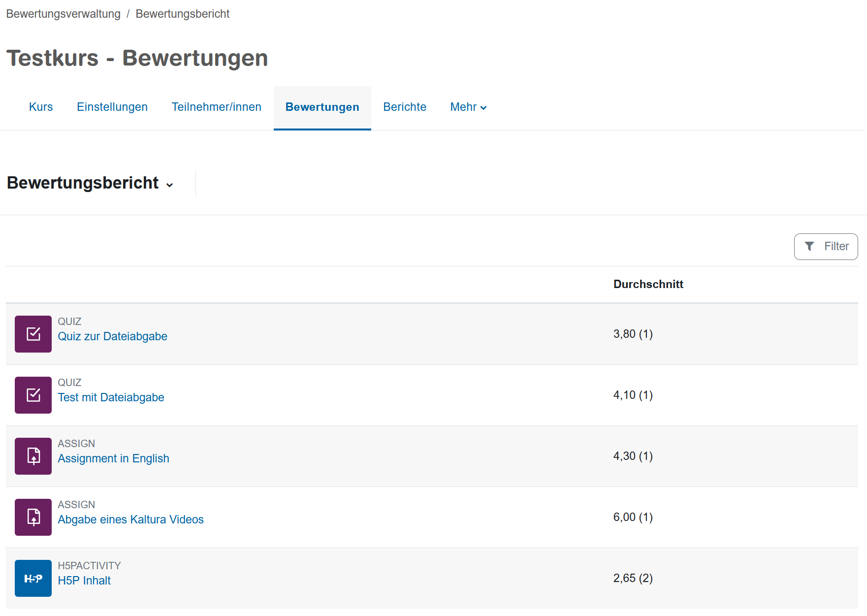The image size is (867, 616).
Task: Click the assignment icon for Assignment in English
Action: pyautogui.click(x=33, y=456)
